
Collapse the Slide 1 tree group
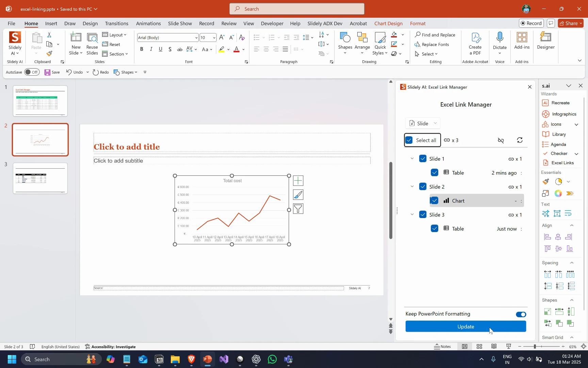tap(412, 159)
